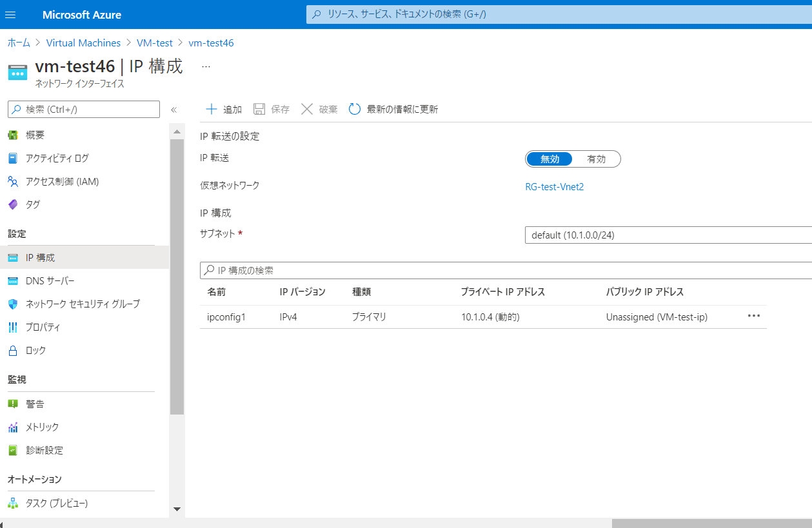The height and width of the screenshot is (528, 812).
Task: Go to ホーム breadcrumb
Action: (x=19, y=43)
